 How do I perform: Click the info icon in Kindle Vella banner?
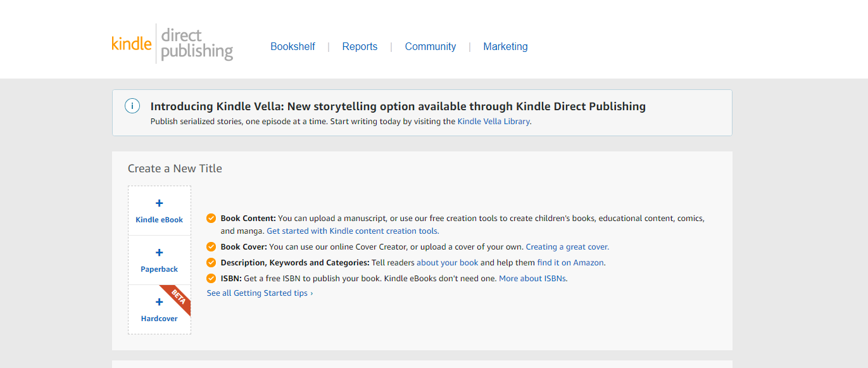[x=132, y=106]
